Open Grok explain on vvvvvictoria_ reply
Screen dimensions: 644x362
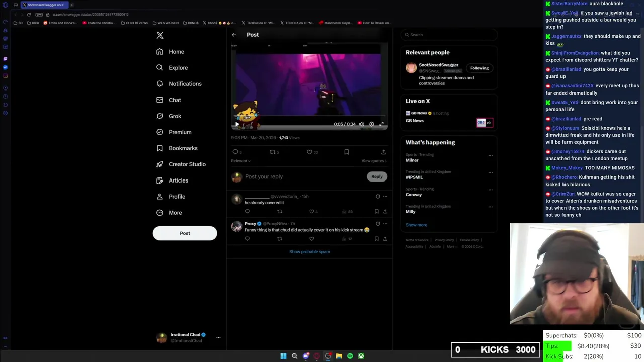377,196
